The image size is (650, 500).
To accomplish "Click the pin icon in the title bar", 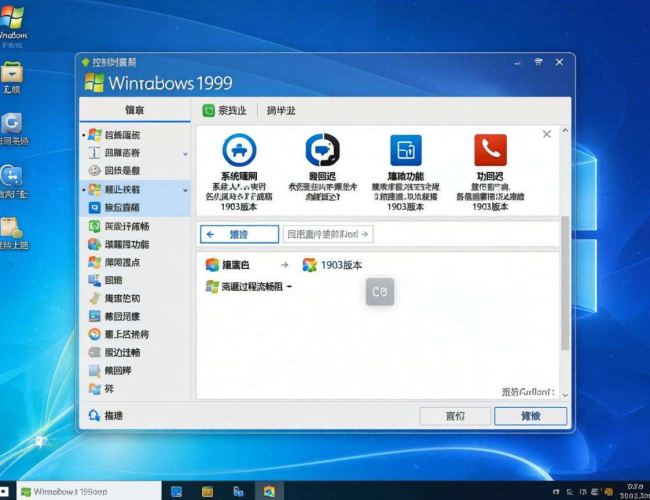I will pyautogui.click(x=538, y=62).
